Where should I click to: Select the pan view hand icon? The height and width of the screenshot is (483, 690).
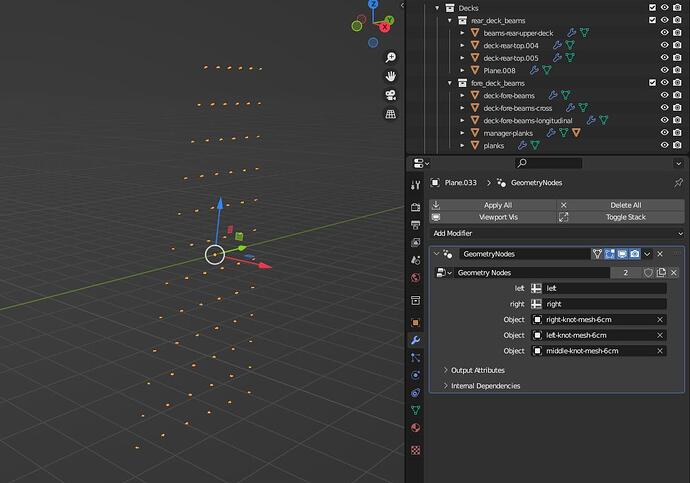click(x=390, y=77)
